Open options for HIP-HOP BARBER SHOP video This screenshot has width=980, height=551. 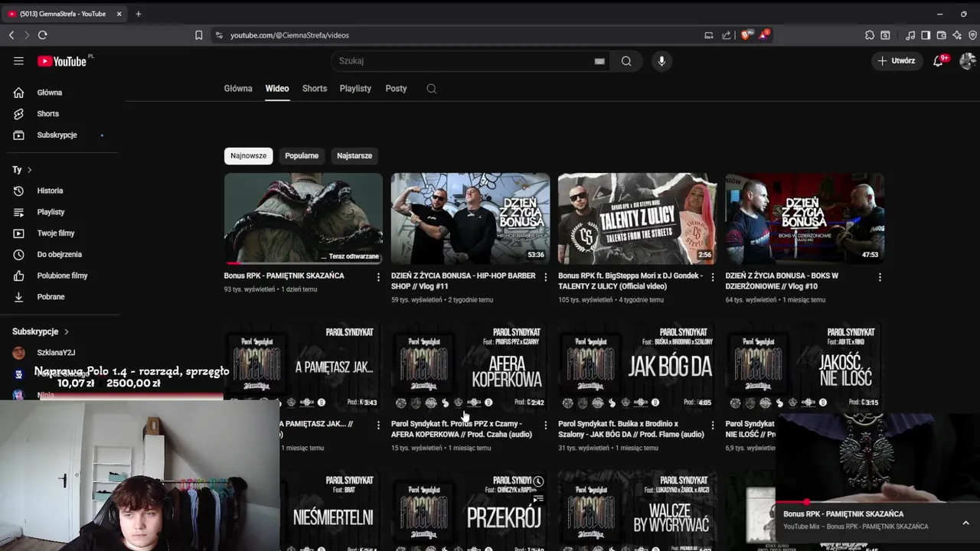[545, 277]
